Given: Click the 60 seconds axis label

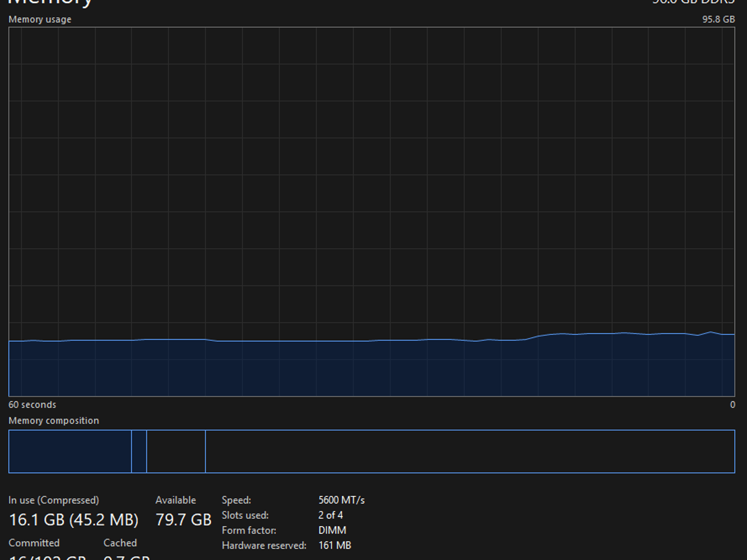Looking at the screenshot, I should (x=32, y=405).
